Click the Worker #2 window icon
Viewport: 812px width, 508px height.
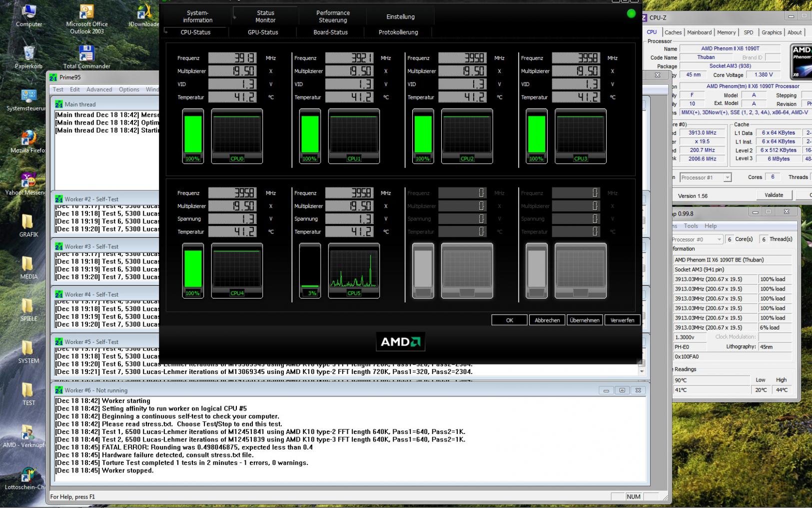59,199
